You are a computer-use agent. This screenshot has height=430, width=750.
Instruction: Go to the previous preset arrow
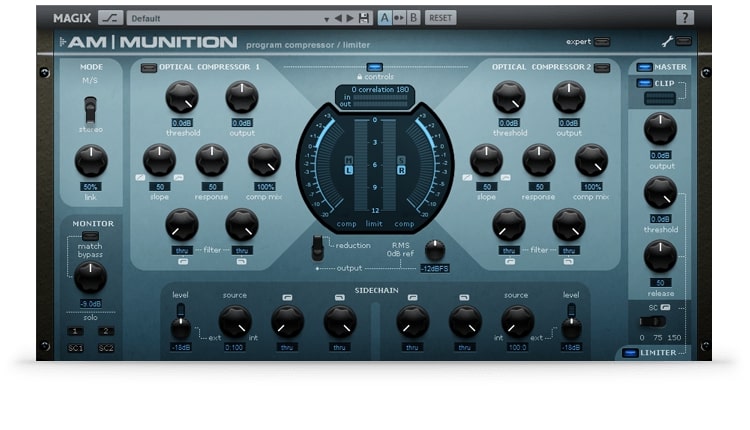pos(338,18)
